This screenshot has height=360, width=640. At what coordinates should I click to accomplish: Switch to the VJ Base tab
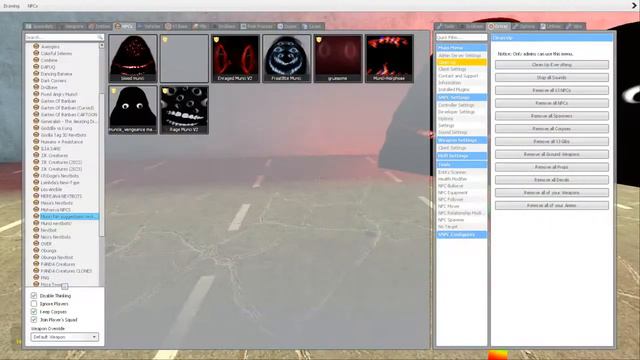(177, 26)
